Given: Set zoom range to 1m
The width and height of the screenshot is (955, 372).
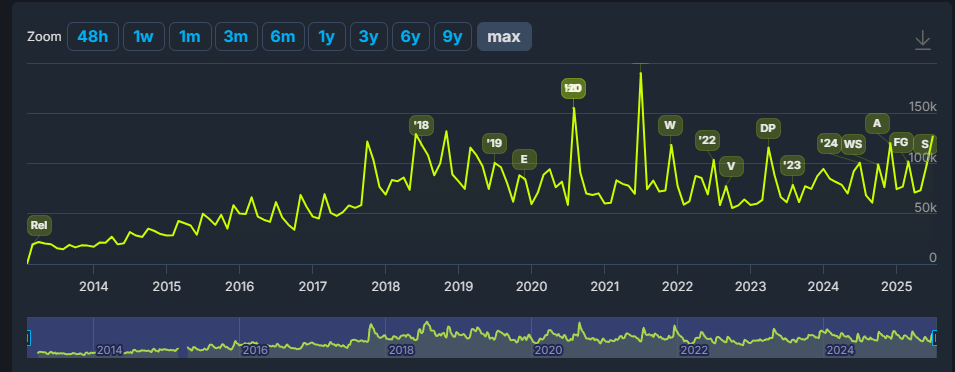Looking at the screenshot, I should click(x=190, y=37).
